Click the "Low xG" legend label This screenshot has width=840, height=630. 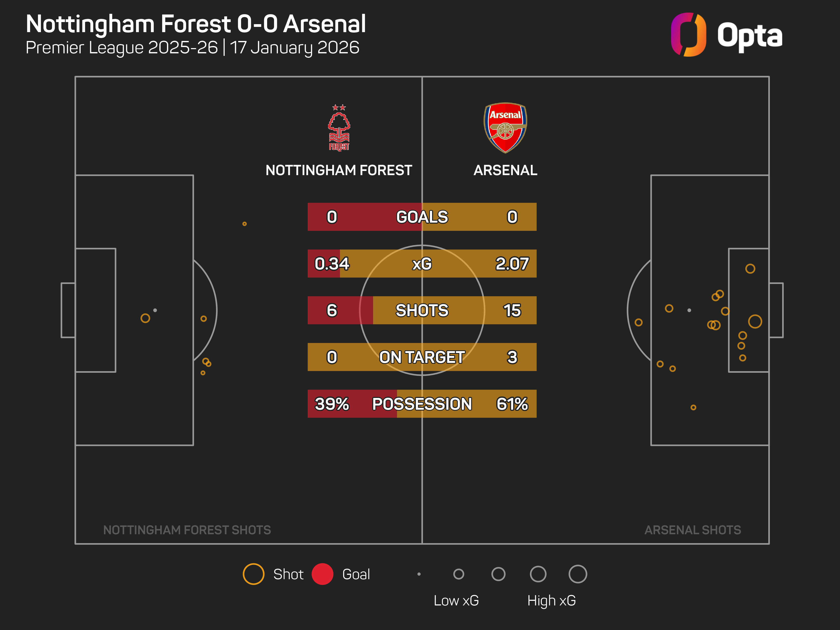(456, 601)
